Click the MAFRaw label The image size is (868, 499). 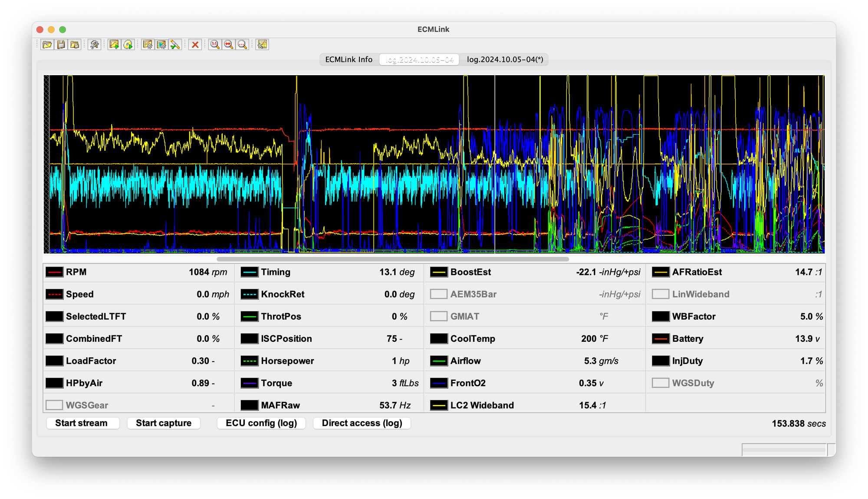pos(280,405)
